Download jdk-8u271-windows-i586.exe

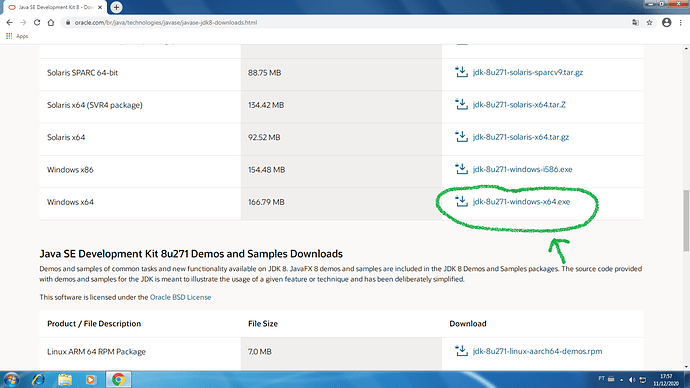coord(522,169)
